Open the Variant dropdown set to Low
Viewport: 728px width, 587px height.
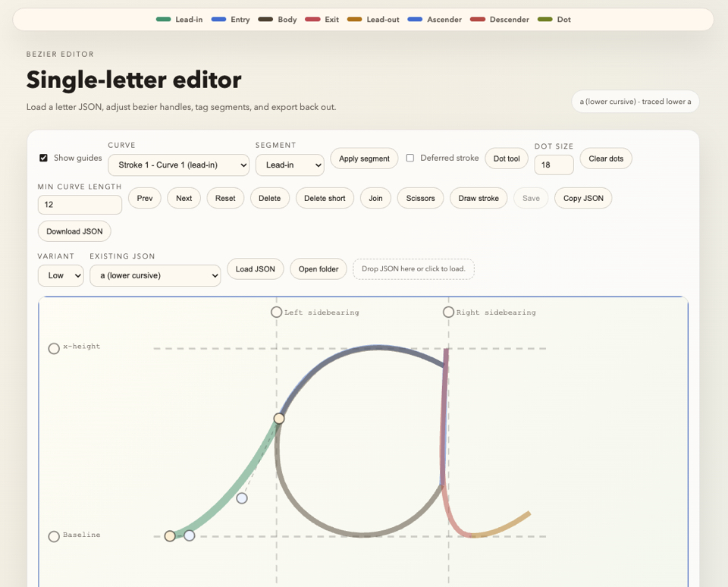[x=61, y=275]
